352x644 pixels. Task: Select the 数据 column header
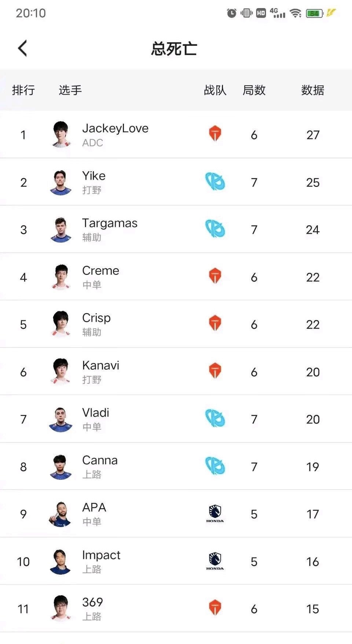312,90
